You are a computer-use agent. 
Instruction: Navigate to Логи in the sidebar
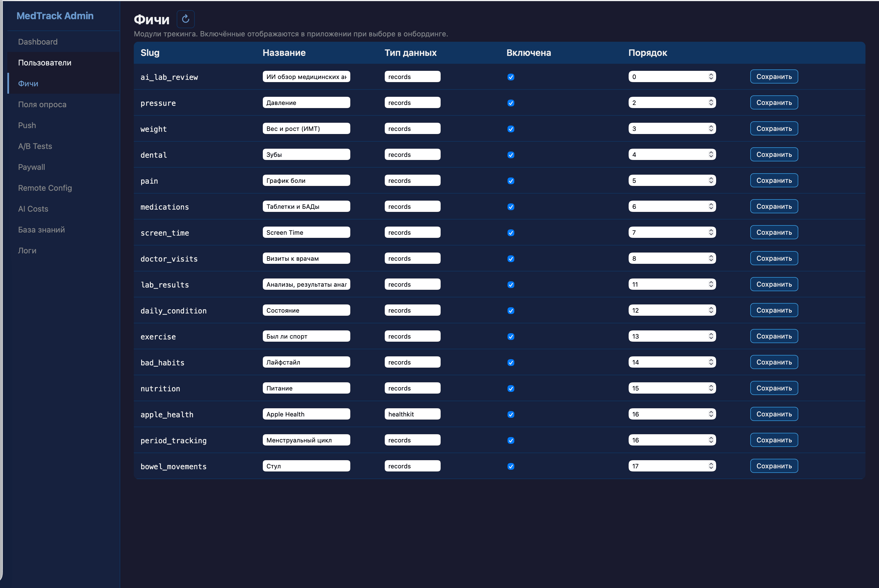[27, 251]
